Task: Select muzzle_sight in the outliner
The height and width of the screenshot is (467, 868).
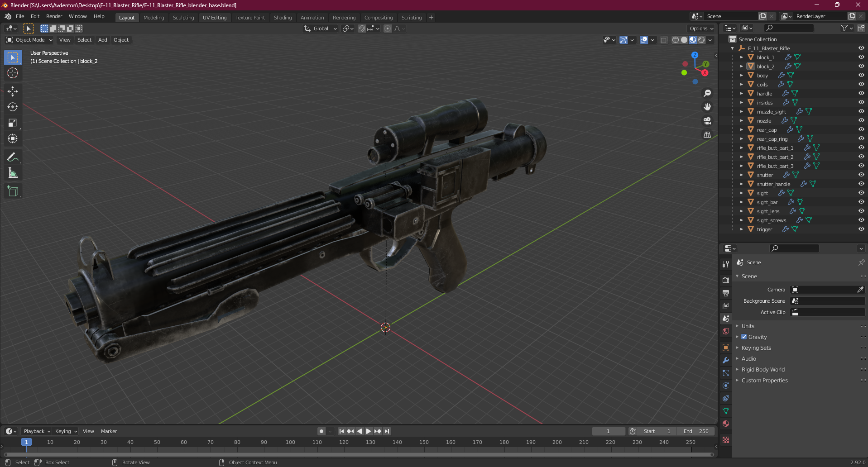Action: click(771, 112)
